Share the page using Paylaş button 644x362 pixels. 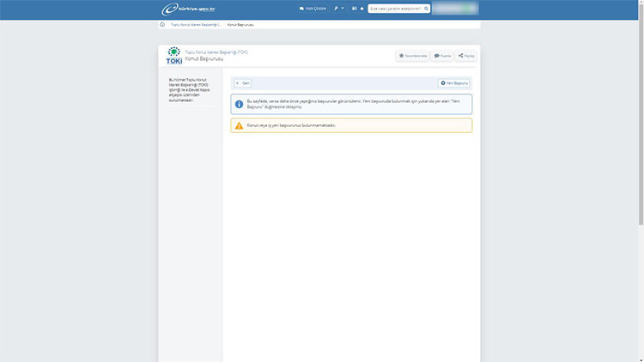pyautogui.click(x=466, y=56)
